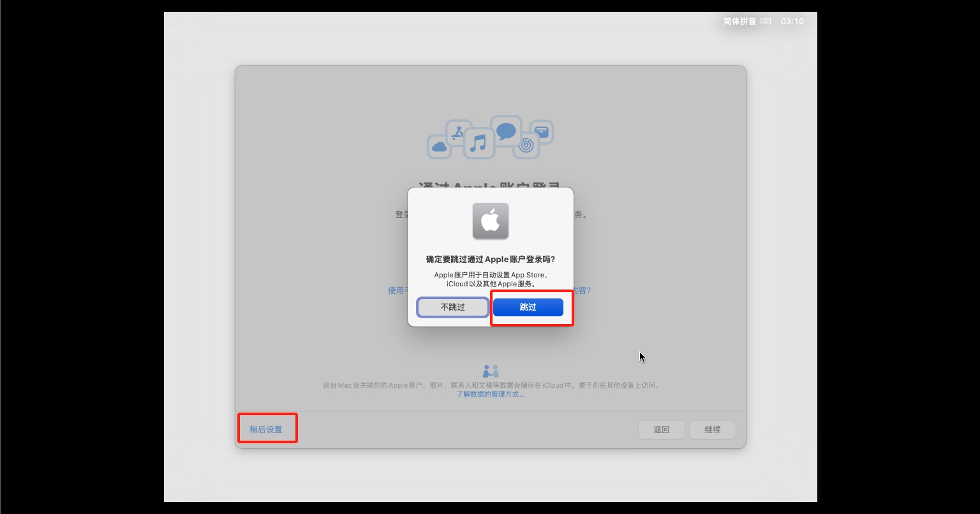The width and height of the screenshot is (980, 514).
Task: Click the privacy handshake people icon
Action: click(491, 371)
